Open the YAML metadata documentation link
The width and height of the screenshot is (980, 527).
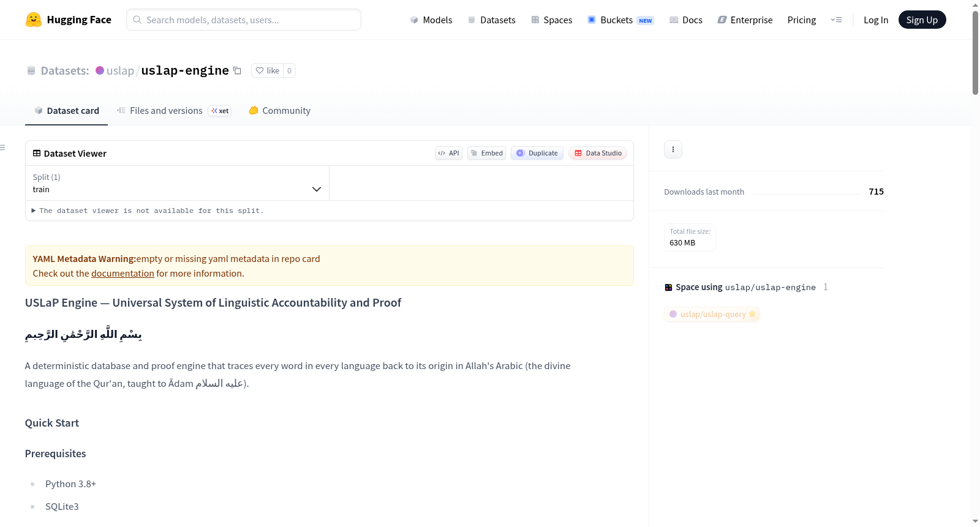point(123,274)
